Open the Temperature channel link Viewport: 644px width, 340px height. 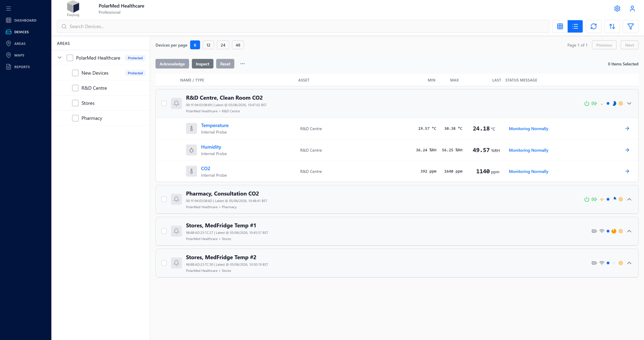[215, 125]
